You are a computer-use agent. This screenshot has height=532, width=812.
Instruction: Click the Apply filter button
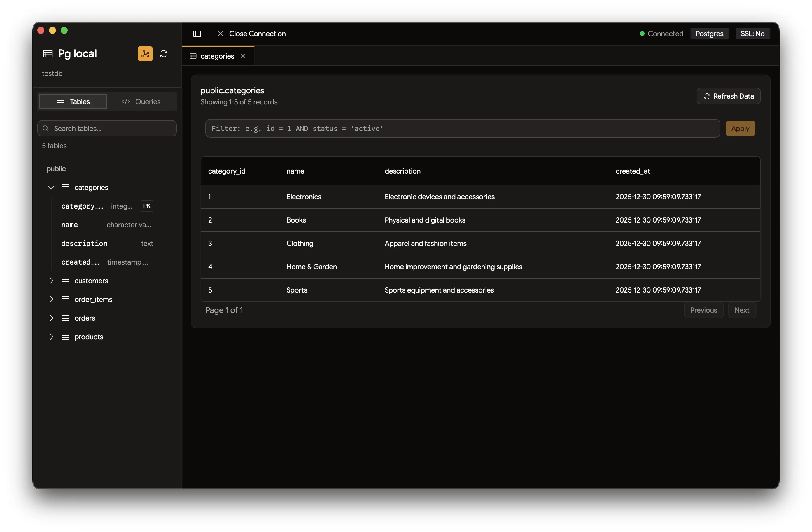[x=740, y=128]
